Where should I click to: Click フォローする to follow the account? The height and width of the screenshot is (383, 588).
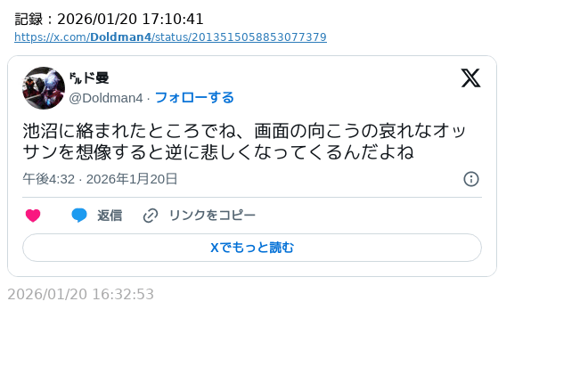[194, 97]
